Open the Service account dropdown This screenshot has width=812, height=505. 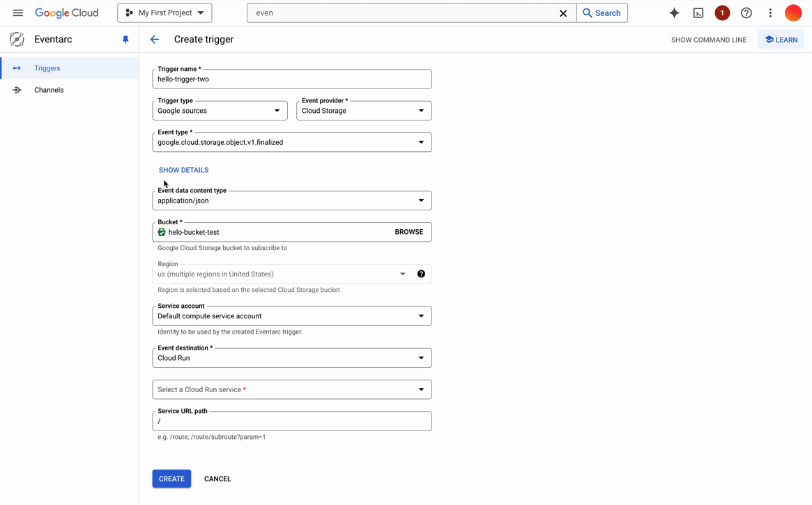pyautogui.click(x=291, y=316)
